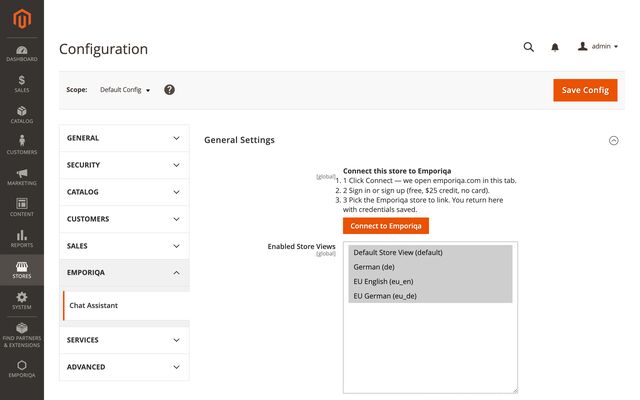Viewport: 640px width, 400px height.
Task: Select EU English (eu_en) store view
Action: pos(430,281)
